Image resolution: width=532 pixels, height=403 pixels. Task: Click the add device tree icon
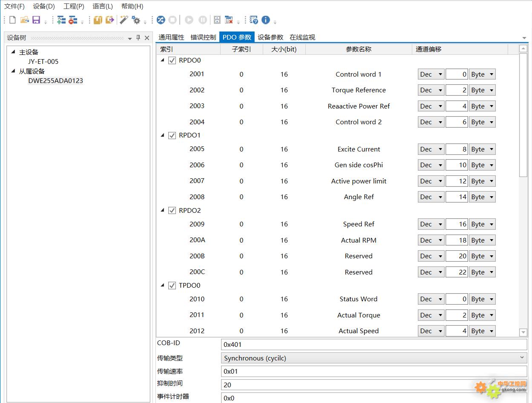pyautogui.click(x=61, y=20)
